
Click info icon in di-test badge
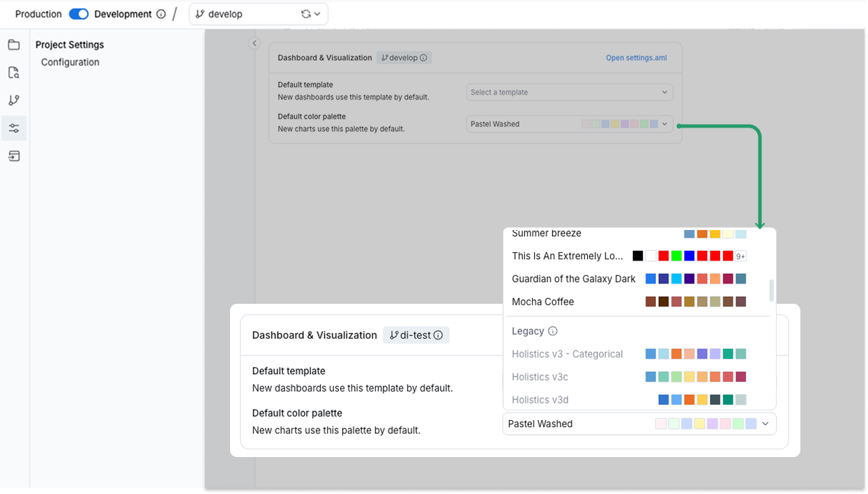point(439,335)
